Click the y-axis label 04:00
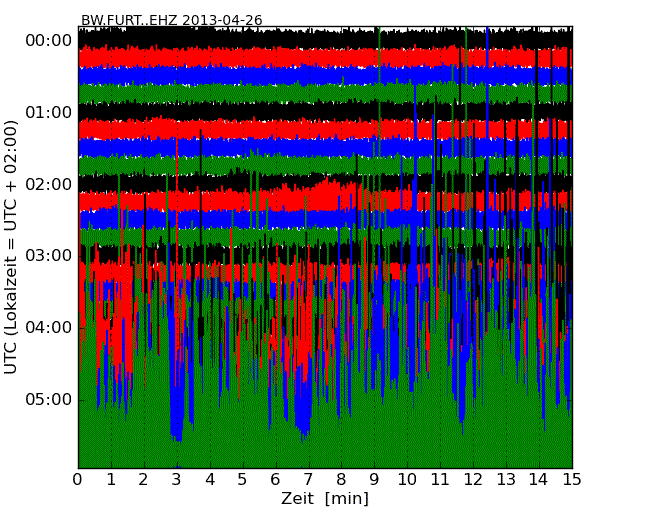The height and width of the screenshot is (520, 650). pyautogui.click(x=49, y=328)
